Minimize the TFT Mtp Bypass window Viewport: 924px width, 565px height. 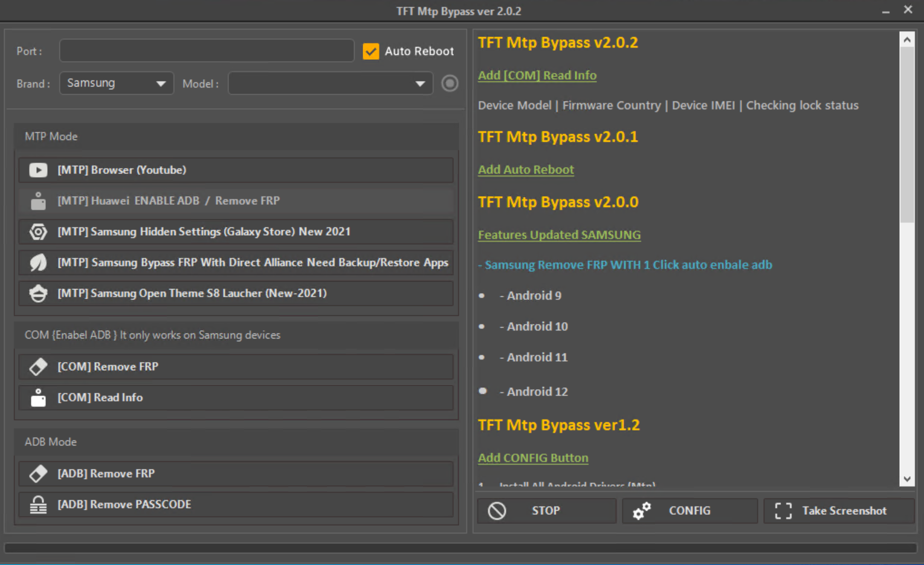coord(885,11)
